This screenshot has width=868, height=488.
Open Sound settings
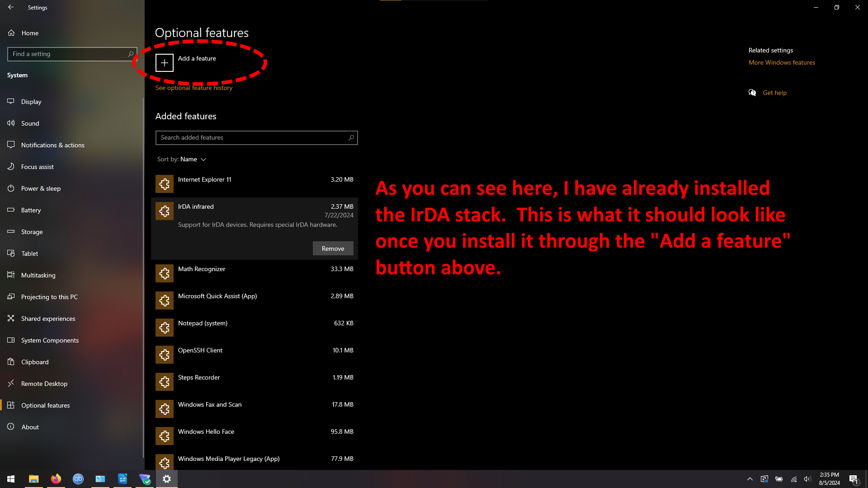pos(72,123)
